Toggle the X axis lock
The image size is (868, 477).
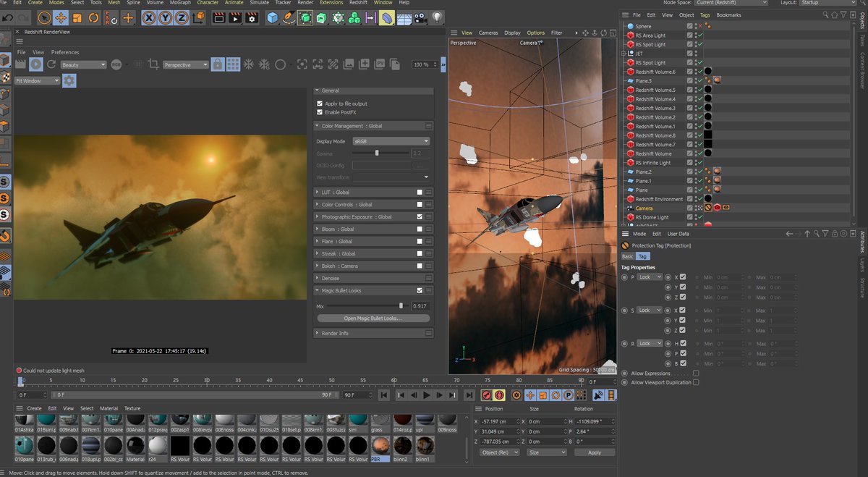click(x=150, y=17)
